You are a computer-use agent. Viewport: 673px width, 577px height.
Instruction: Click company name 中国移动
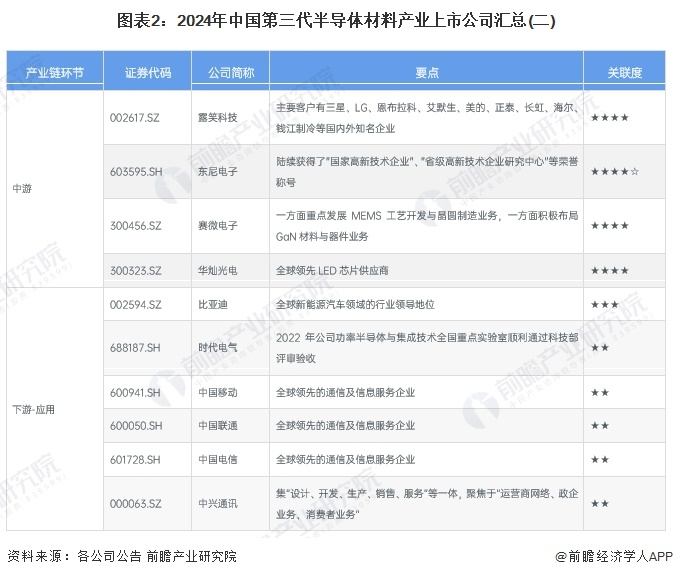[218, 393]
